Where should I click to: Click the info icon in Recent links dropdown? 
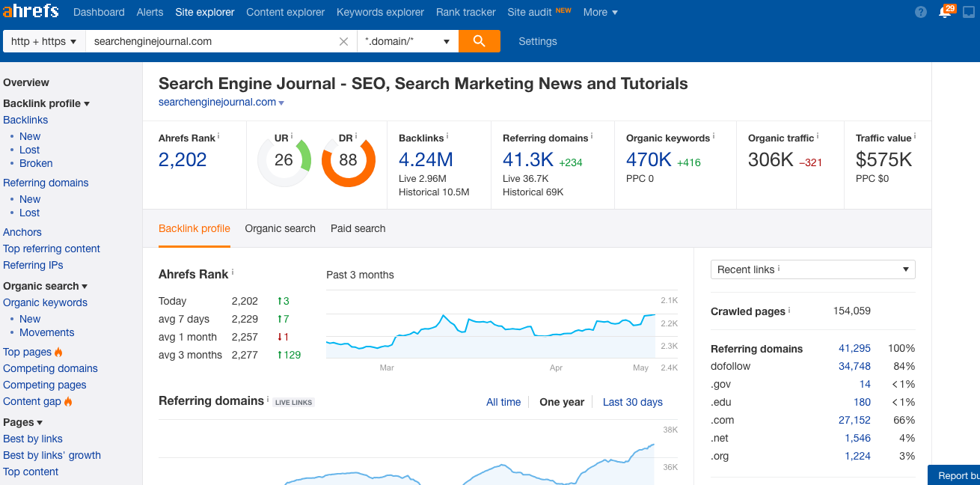pos(779,268)
